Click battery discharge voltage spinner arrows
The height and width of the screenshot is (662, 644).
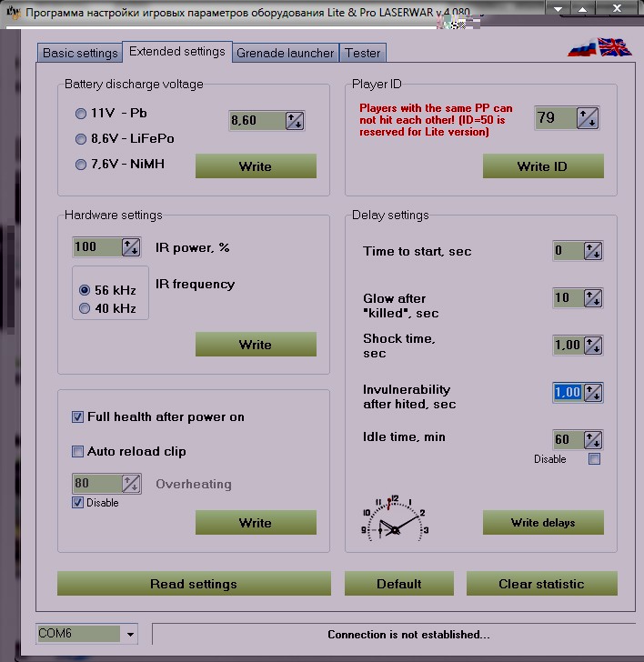click(x=294, y=121)
